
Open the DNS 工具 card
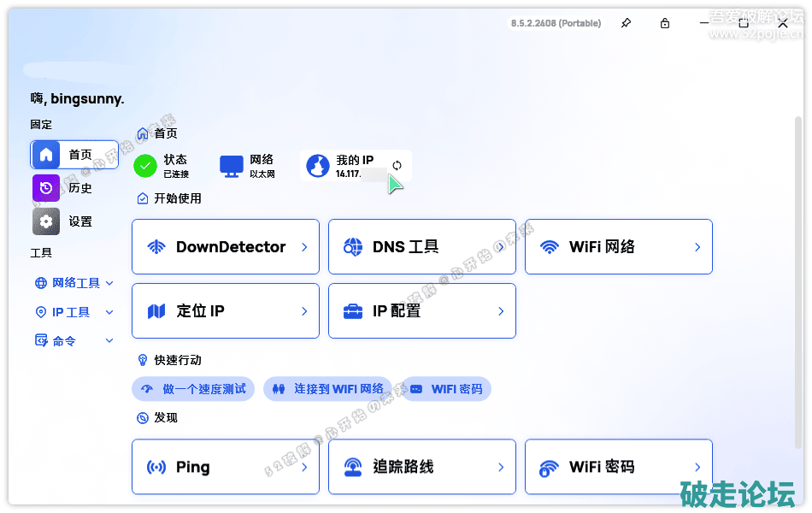(x=421, y=247)
